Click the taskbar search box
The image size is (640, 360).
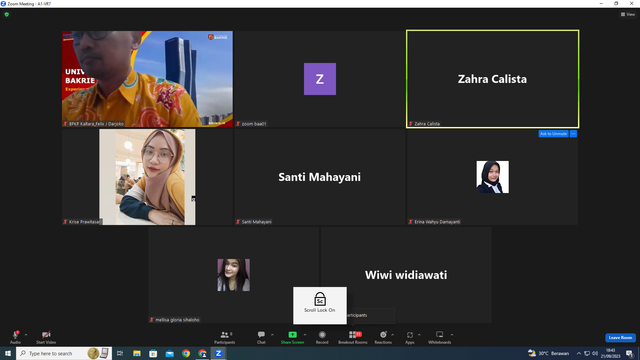(x=64, y=353)
